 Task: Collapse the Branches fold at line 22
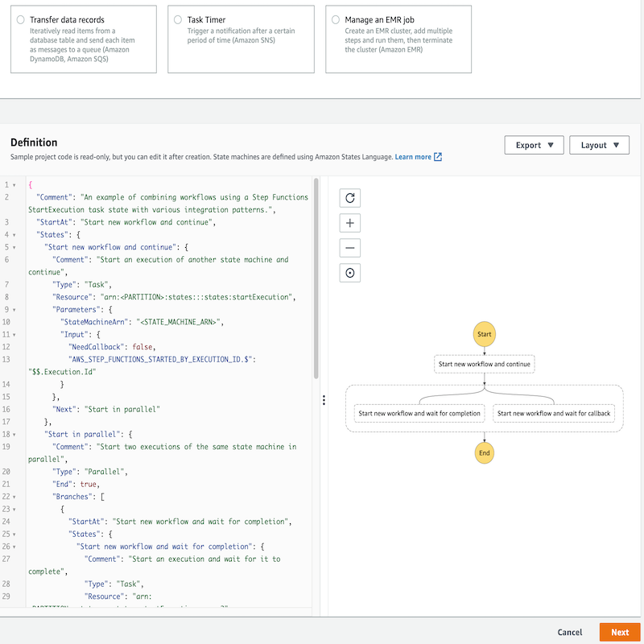pyautogui.click(x=14, y=497)
